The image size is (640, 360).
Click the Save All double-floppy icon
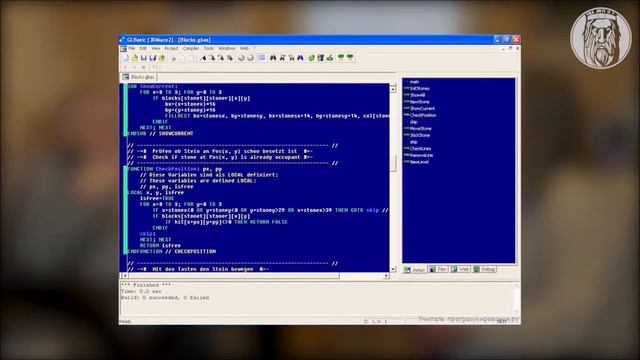pyautogui.click(x=153, y=58)
